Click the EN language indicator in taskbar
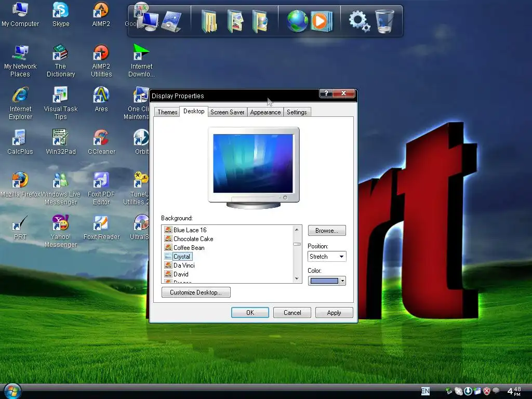Viewport: 532px width, 399px height. point(425,391)
